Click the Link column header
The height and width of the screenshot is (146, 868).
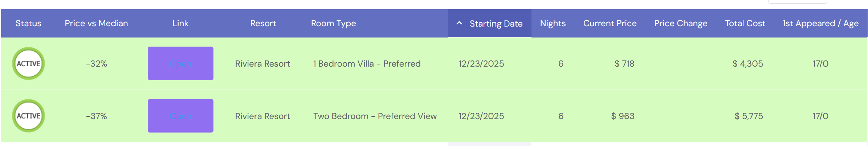180,23
